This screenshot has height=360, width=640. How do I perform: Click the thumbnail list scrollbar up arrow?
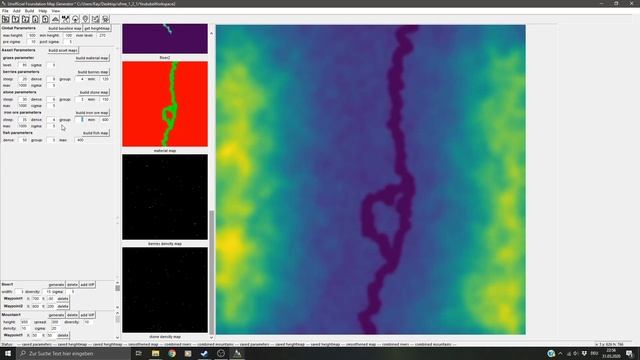point(211,33)
